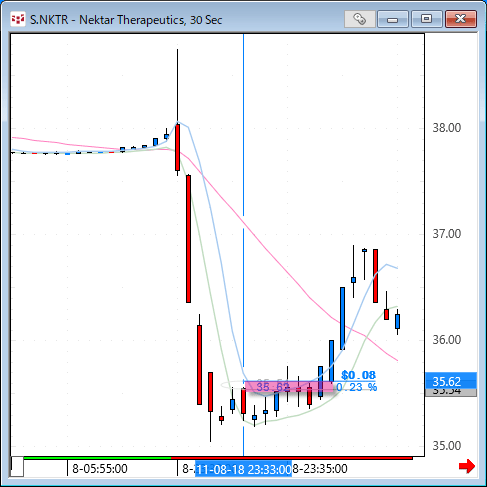Click the red session bar segment under chart
This screenshot has height=487, width=487.
(x=292, y=458)
